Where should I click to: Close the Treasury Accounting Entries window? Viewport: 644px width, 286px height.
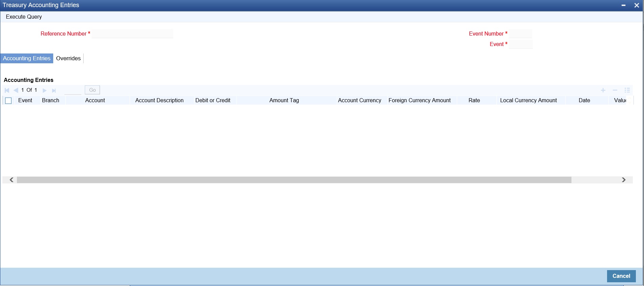(x=637, y=5)
